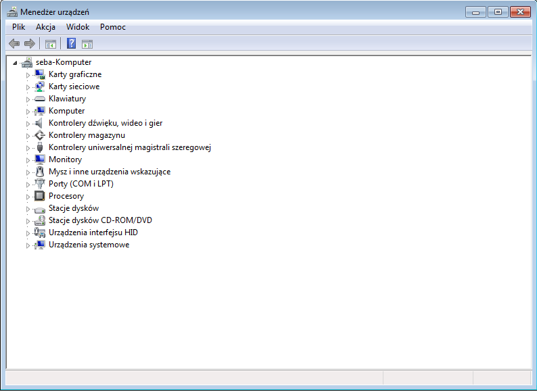Select the Klawiatury label
Image resolution: width=537 pixels, height=392 pixels.
(67, 99)
